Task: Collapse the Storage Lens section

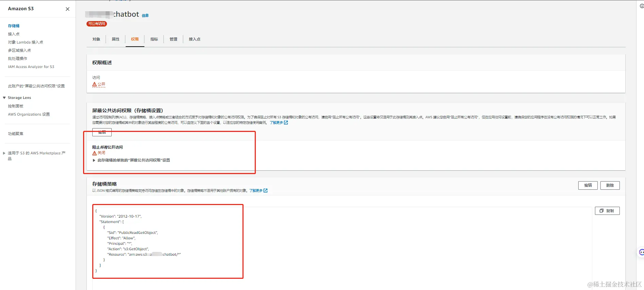Action: [x=4, y=98]
